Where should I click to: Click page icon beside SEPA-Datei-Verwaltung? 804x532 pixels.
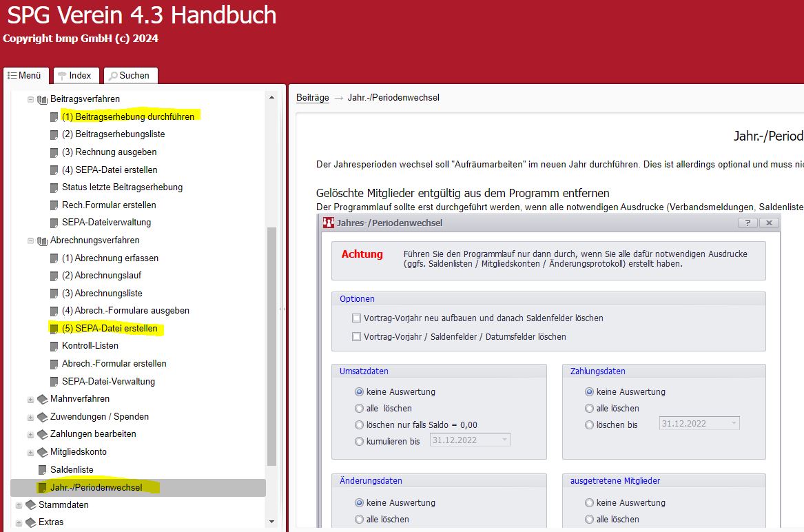pos(54,382)
